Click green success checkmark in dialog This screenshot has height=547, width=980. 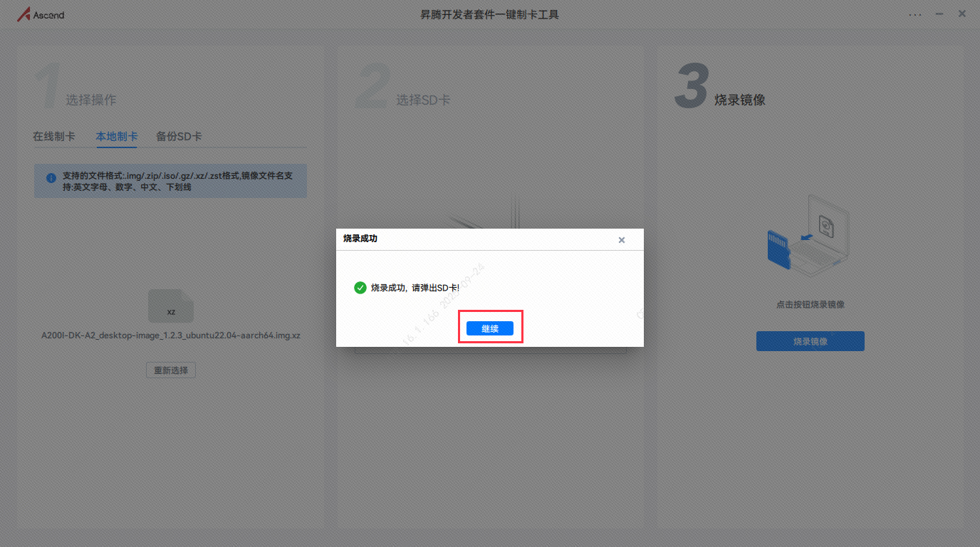pos(360,288)
